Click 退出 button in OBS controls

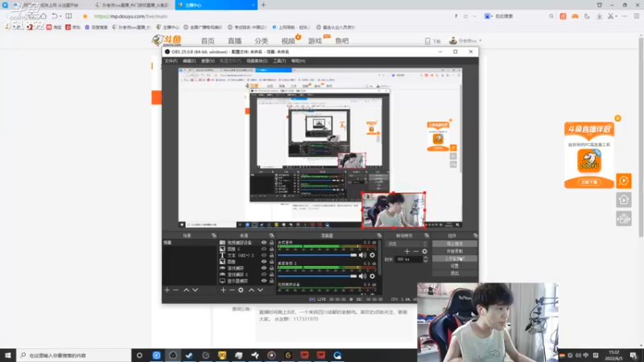(x=454, y=273)
